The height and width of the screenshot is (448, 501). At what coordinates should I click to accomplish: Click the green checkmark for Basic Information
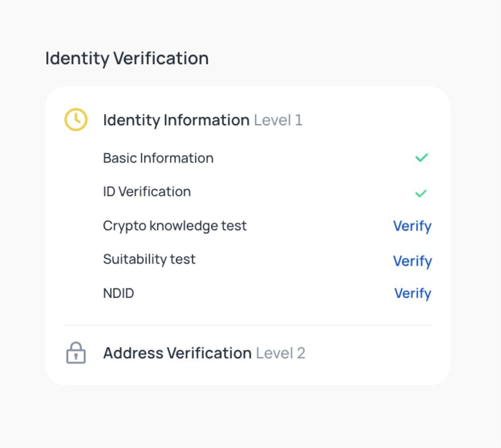422,158
